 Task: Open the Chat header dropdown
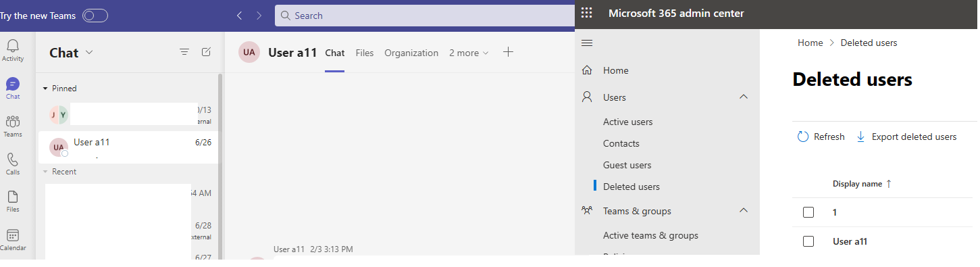tap(89, 53)
